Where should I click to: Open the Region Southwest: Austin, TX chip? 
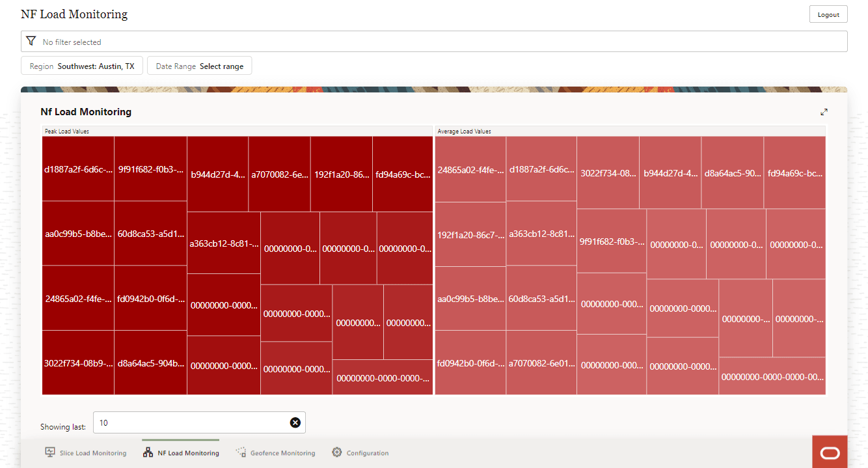(82, 66)
